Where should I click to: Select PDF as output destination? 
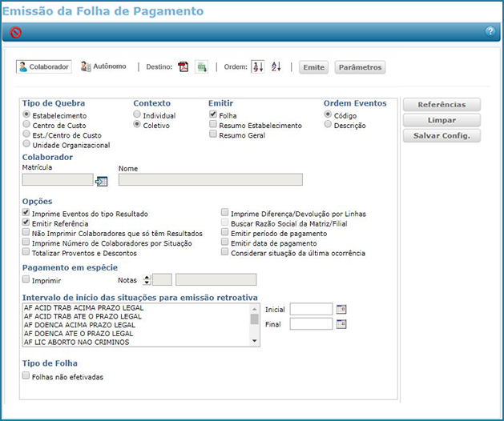[183, 67]
